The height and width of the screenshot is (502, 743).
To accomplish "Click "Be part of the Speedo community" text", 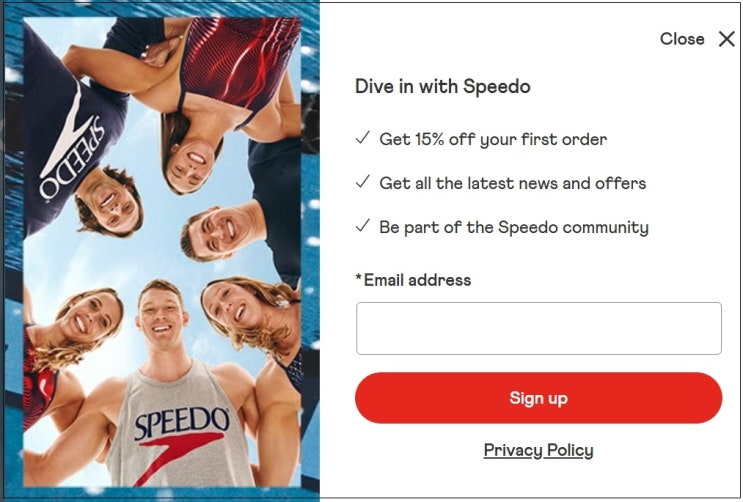I will click(x=514, y=228).
